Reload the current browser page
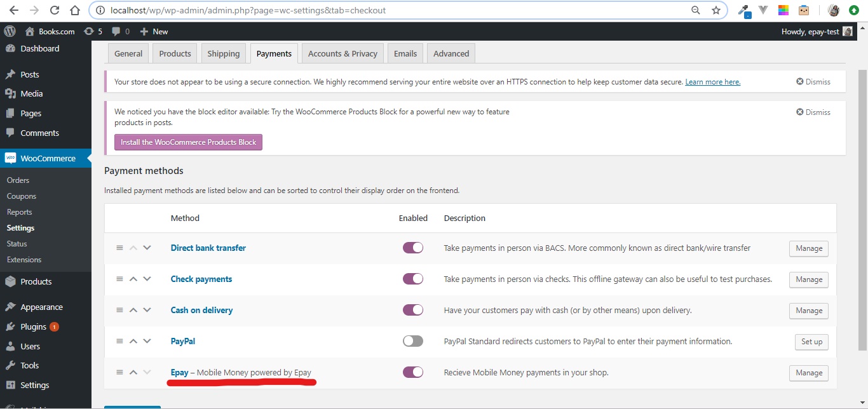868x409 pixels. click(55, 10)
